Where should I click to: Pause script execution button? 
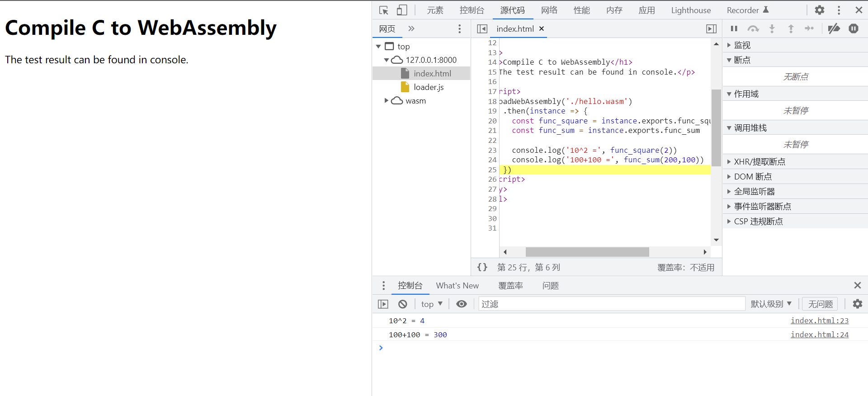(734, 28)
